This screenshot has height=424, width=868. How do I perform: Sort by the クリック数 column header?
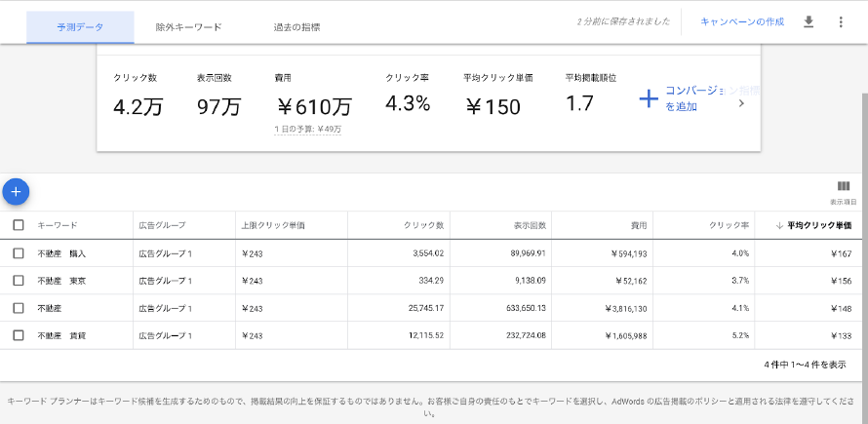pyautogui.click(x=425, y=225)
